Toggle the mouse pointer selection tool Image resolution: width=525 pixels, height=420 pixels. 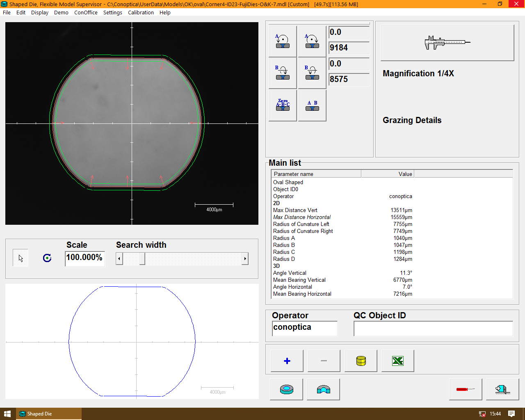coord(21,258)
